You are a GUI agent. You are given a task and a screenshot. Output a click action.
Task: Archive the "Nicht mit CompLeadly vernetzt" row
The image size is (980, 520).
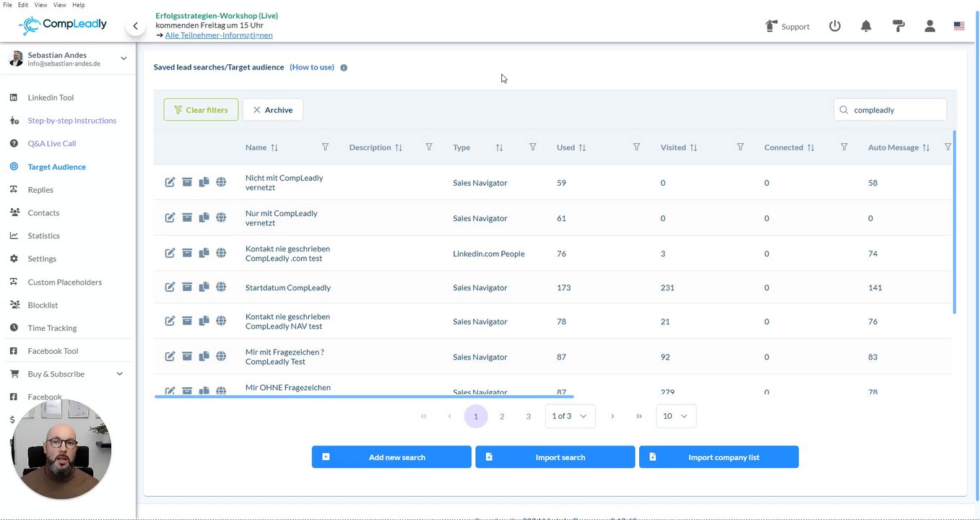pyautogui.click(x=187, y=183)
